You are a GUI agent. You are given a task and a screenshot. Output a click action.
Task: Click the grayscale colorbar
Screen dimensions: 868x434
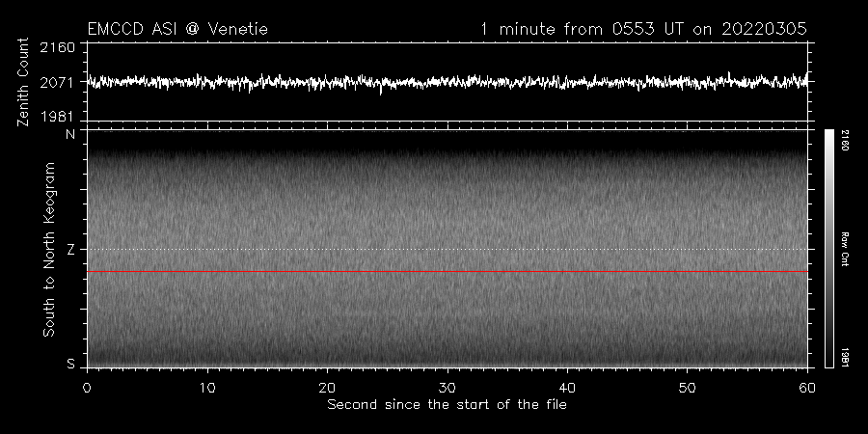point(829,249)
